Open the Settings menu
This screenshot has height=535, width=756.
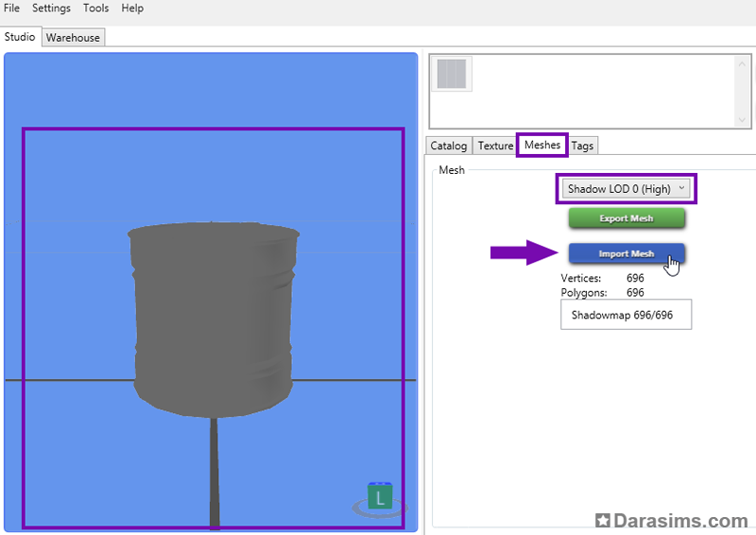click(51, 8)
